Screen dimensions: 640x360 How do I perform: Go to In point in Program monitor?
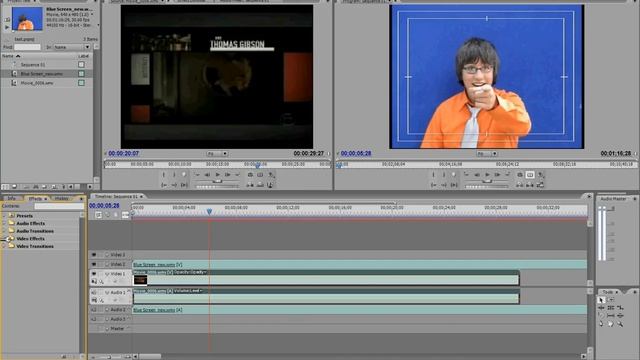(433, 185)
